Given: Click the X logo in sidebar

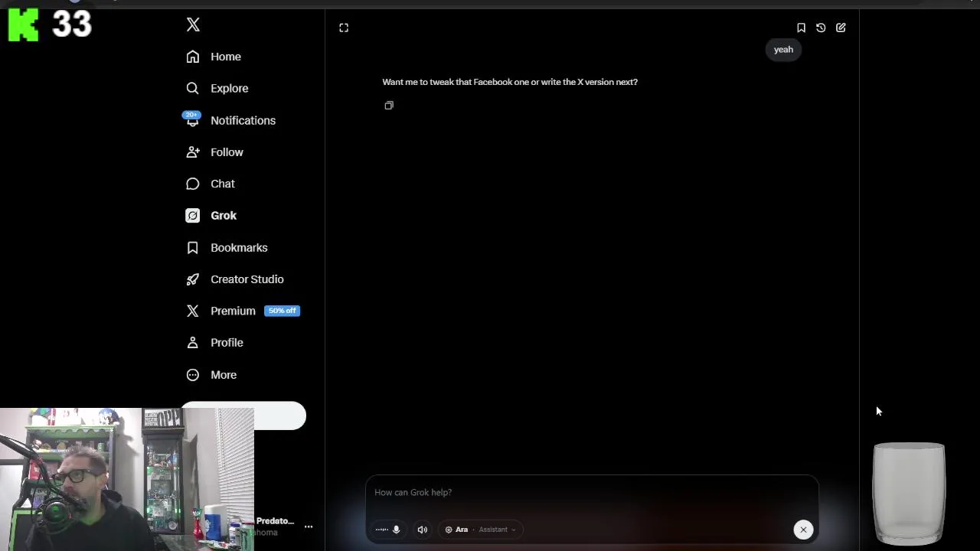Looking at the screenshot, I should tap(193, 24).
